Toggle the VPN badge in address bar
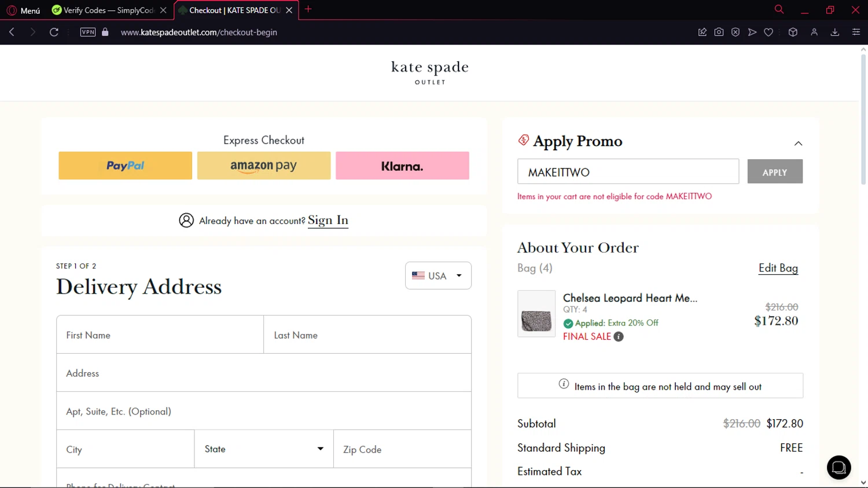 [x=88, y=32]
